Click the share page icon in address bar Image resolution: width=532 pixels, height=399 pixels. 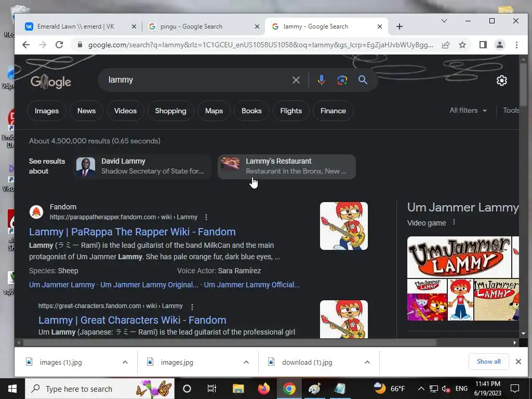pyautogui.click(x=445, y=45)
